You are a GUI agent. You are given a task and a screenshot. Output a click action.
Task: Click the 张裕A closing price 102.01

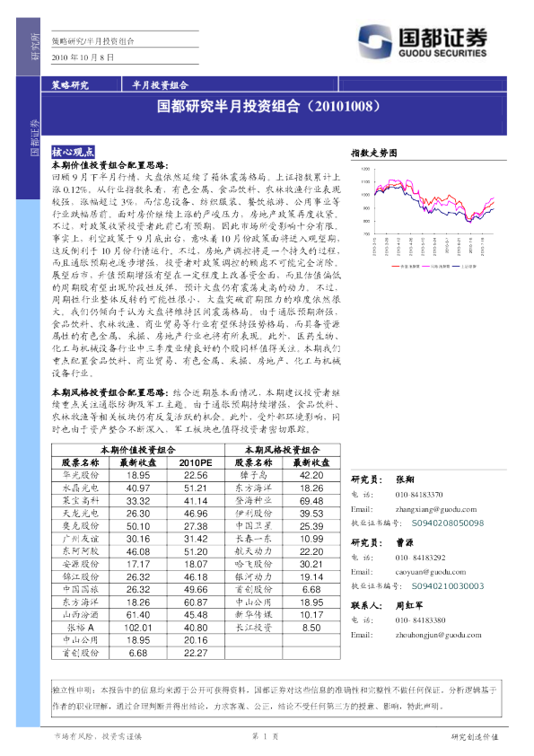[138, 628]
